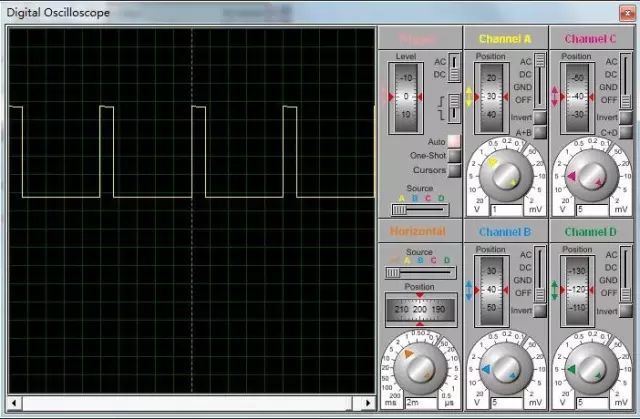Click the Channel A volts-per-division knob
This screenshot has width=640, height=419.
pos(505,177)
